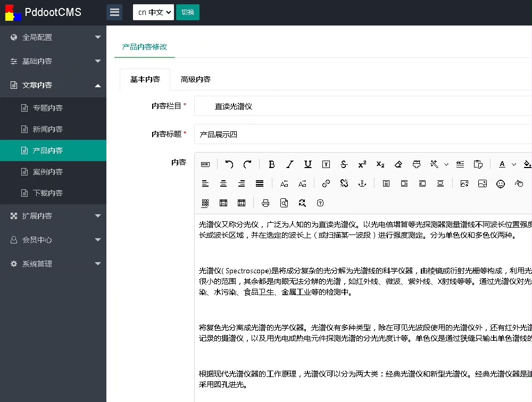Insert an emoticon with the smiley icon
Image resolution: width=532 pixels, height=402 pixels.
click(501, 183)
